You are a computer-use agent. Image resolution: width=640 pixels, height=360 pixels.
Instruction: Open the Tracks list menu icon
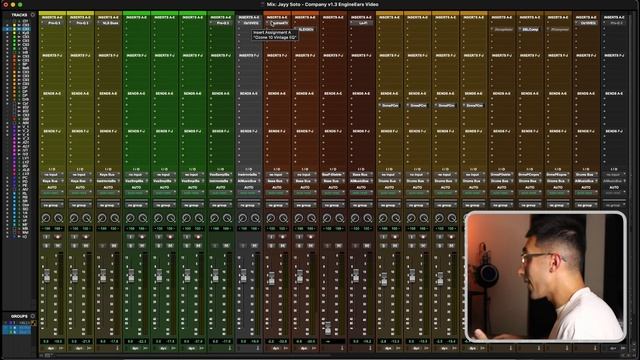(33, 15)
